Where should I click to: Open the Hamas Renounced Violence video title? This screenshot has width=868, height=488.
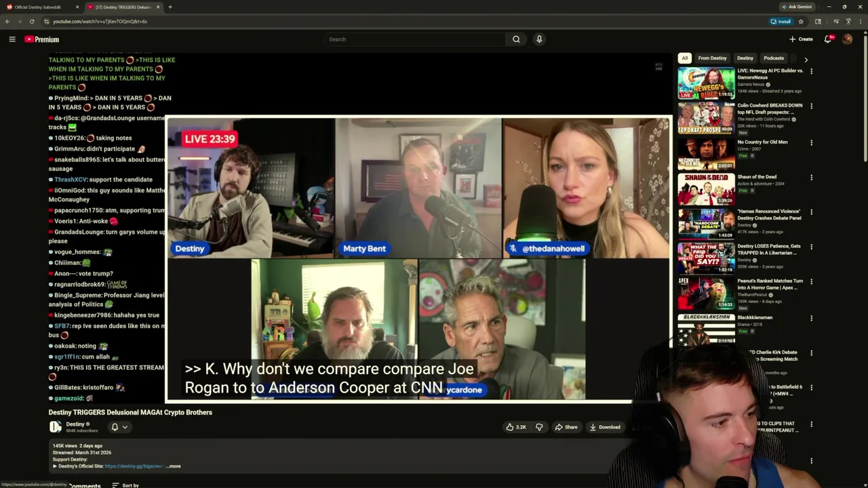tap(770, 215)
